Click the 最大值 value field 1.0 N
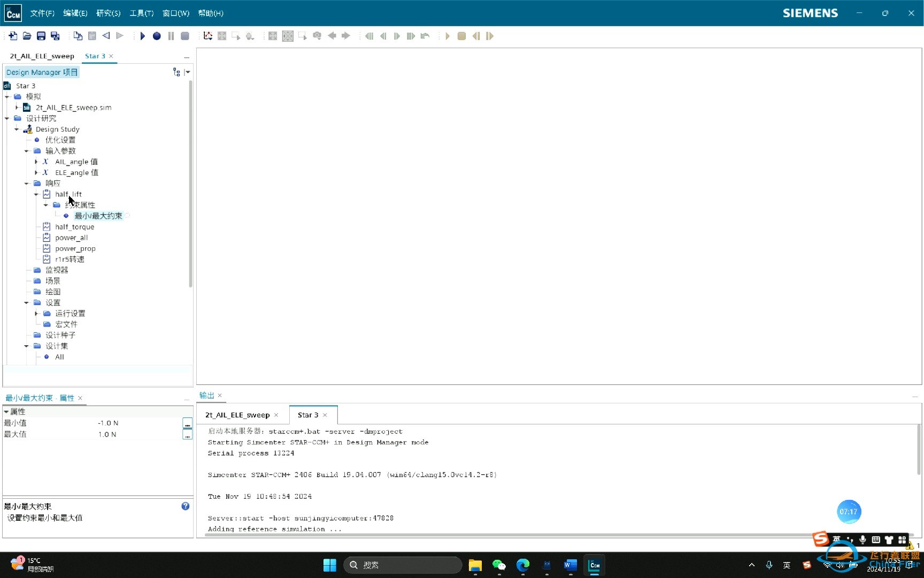 point(139,434)
